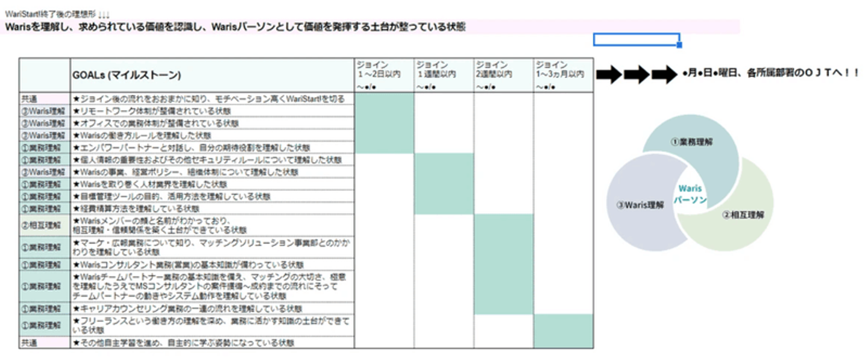This screenshot has width=868, height=361.
Task: Select the '●月●日●曜日、各所属部署のOJTへ！！' text
Action: coord(771,73)
